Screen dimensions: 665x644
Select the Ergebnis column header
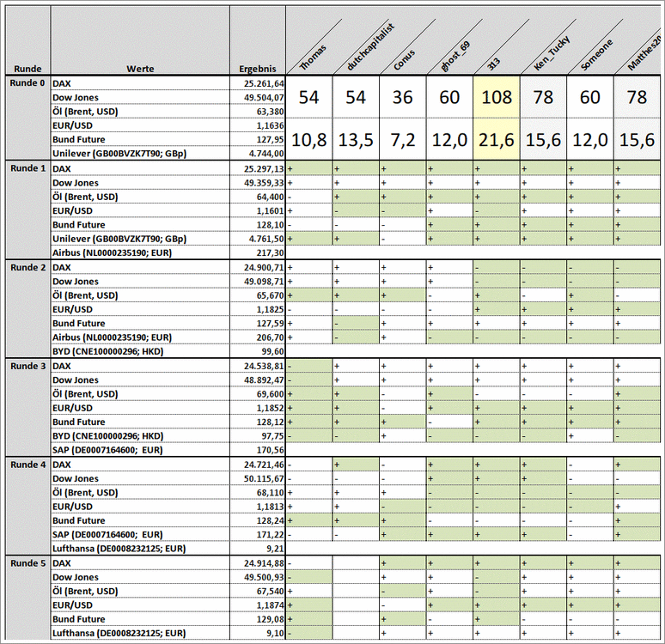point(258,69)
